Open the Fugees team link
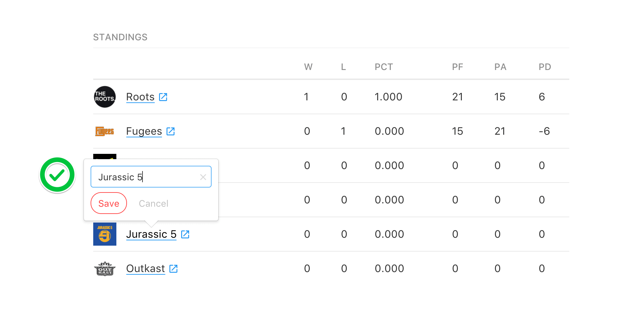The height and width of the screenshot is (313, 644). coord(144,131)
